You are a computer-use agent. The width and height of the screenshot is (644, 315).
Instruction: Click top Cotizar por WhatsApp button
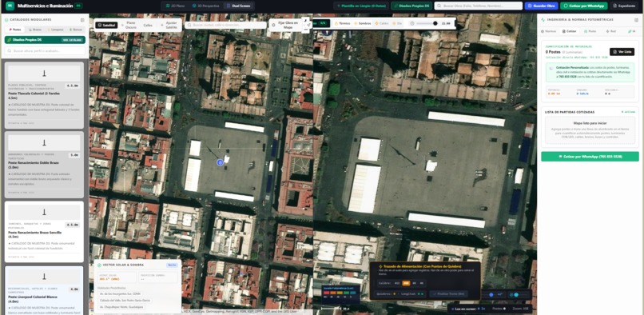[583, 6]
